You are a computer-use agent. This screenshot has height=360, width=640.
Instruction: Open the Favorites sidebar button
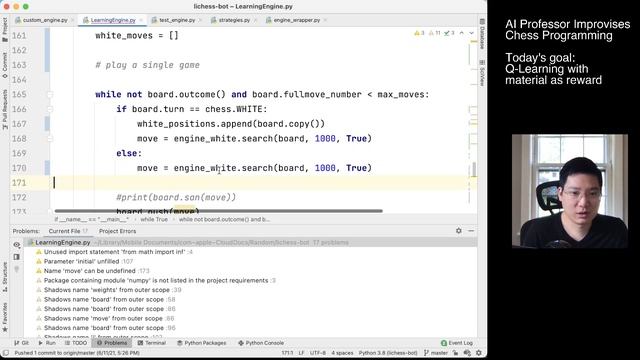click(5, 317)
